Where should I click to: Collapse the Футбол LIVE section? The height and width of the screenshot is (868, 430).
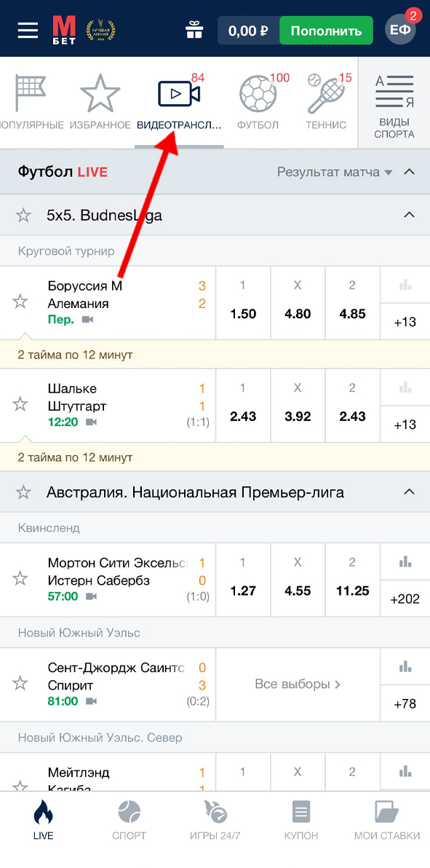click(x=408, y=172)
